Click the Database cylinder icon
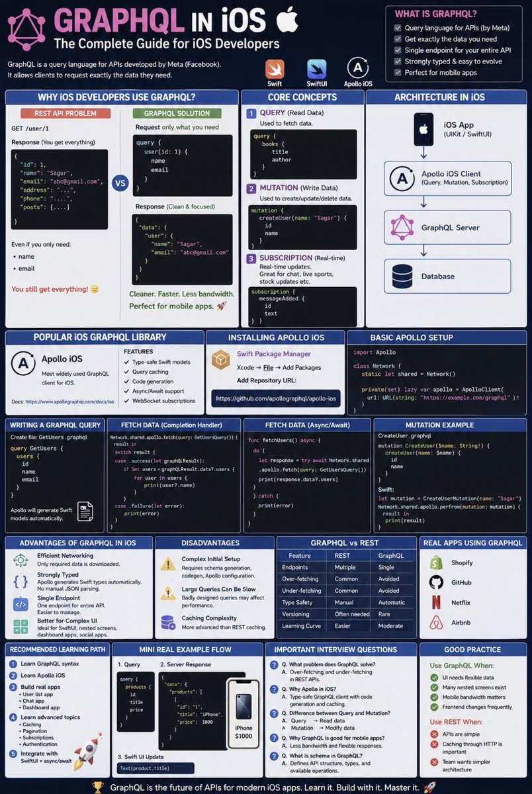 pyautogui.click(x=402, y=277)
